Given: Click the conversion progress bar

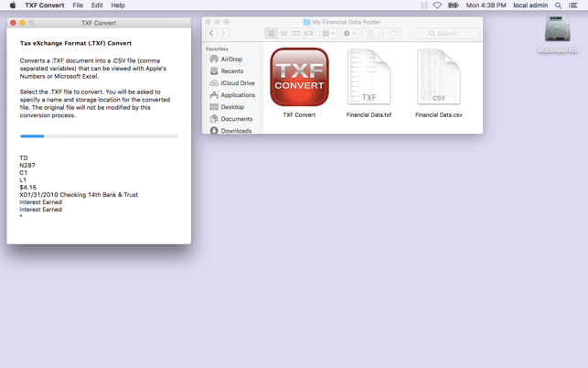Looking at the screenshot, I should (99, 136).
